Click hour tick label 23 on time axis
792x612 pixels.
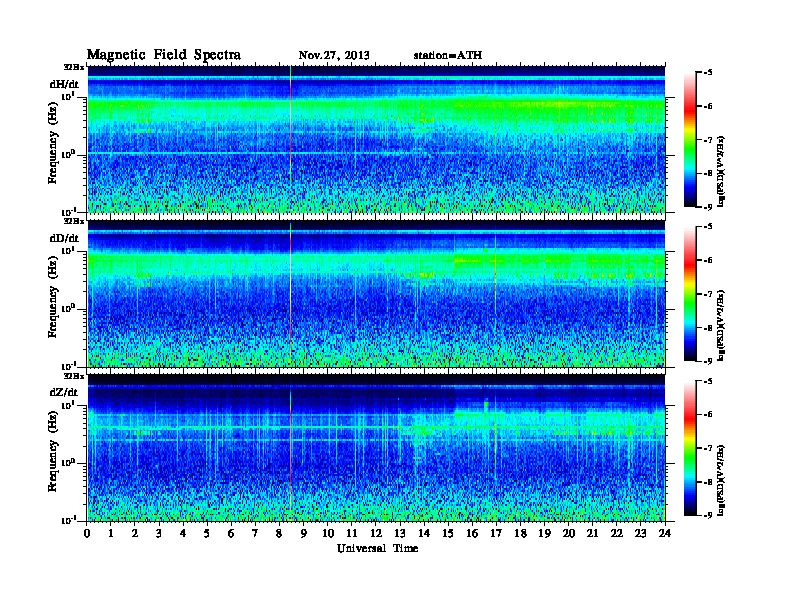(640, 533)
